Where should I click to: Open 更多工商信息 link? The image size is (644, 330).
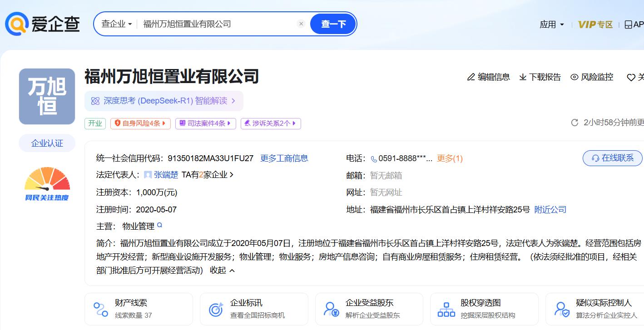[x=284, y=158]
